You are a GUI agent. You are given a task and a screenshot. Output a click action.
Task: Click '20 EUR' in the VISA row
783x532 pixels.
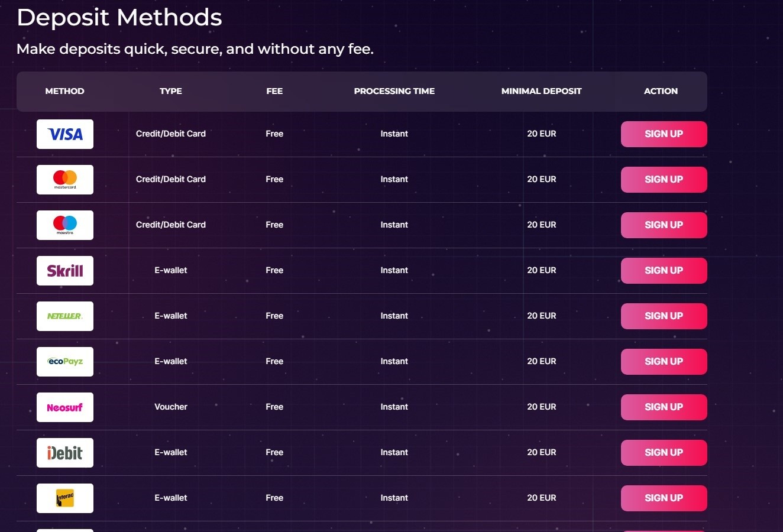(x=542, y=134)
